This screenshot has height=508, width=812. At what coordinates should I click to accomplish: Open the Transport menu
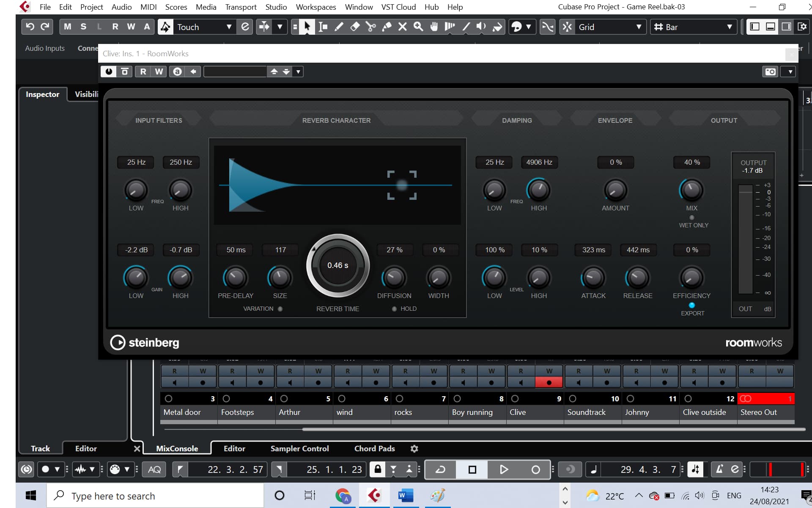[x=241, y=7]
